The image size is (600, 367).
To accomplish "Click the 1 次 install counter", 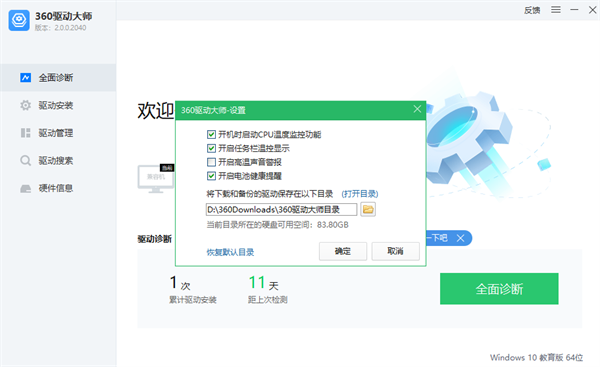I will pyautogui.click(x=180, y=283).
